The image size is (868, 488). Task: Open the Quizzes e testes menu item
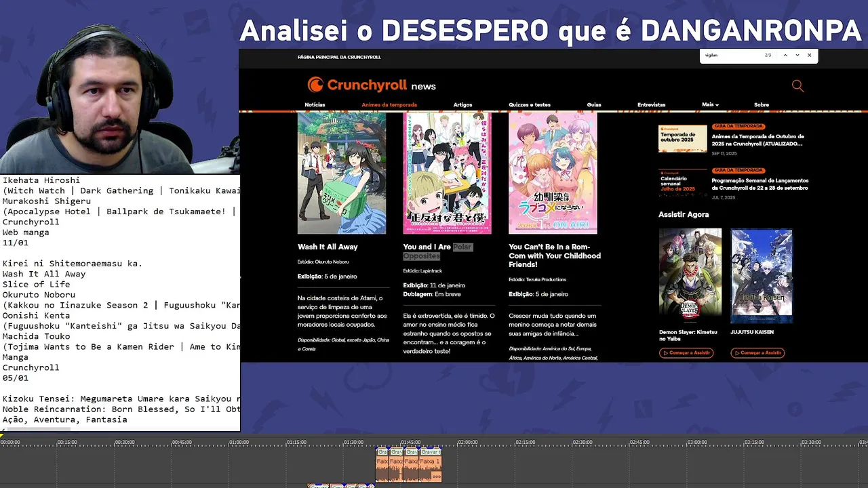coord(530,105)
